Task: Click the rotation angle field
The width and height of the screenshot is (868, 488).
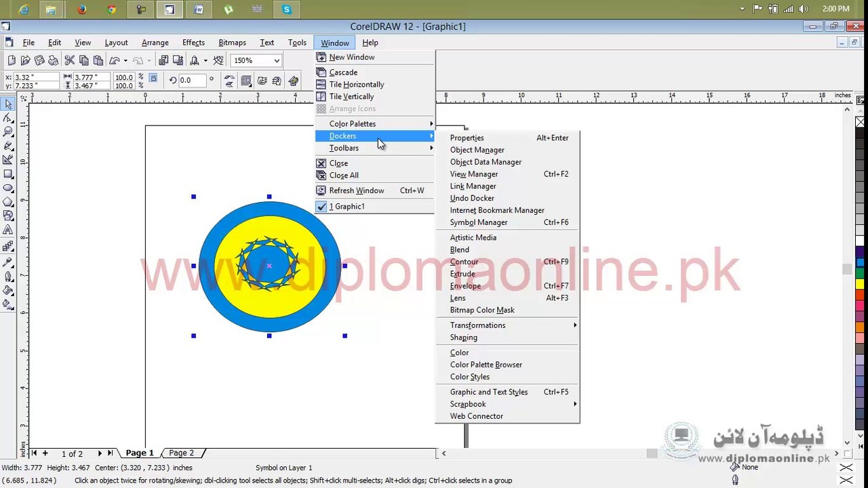Action: coord(193,80)
